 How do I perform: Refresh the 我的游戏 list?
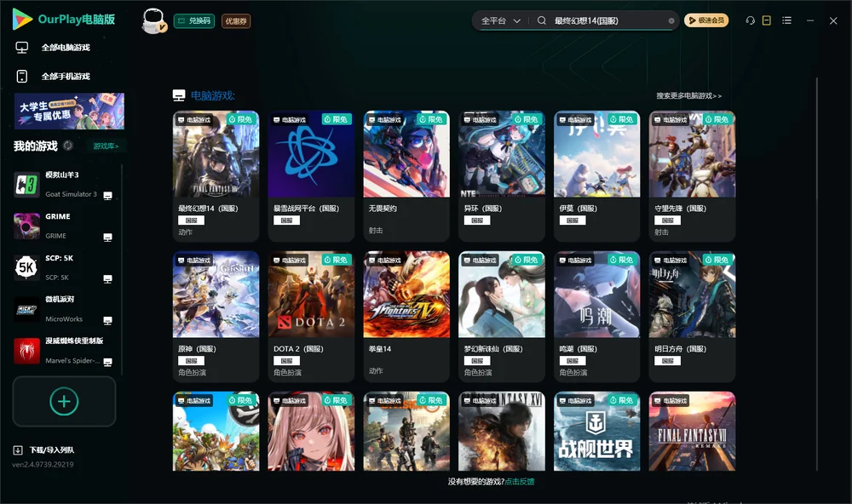[x=68, y=146]
